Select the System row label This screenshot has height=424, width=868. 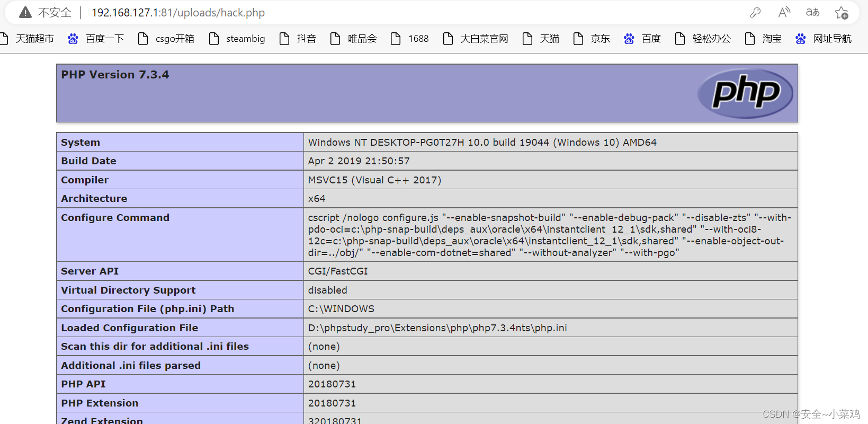tap(80, 142)
